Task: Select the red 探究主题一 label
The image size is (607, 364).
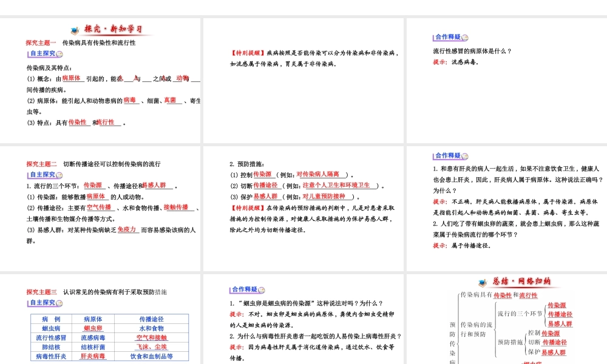Action: pos(41,43)
